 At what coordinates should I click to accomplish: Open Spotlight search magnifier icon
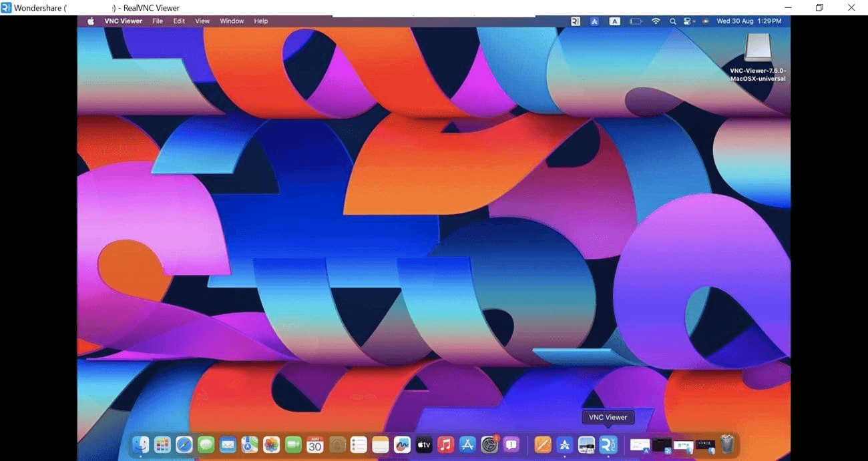[x=672, y=21]
